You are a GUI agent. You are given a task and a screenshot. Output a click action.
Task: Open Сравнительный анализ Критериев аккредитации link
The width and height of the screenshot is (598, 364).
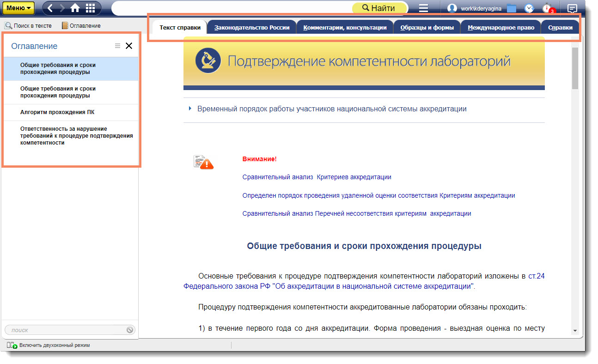317,177
